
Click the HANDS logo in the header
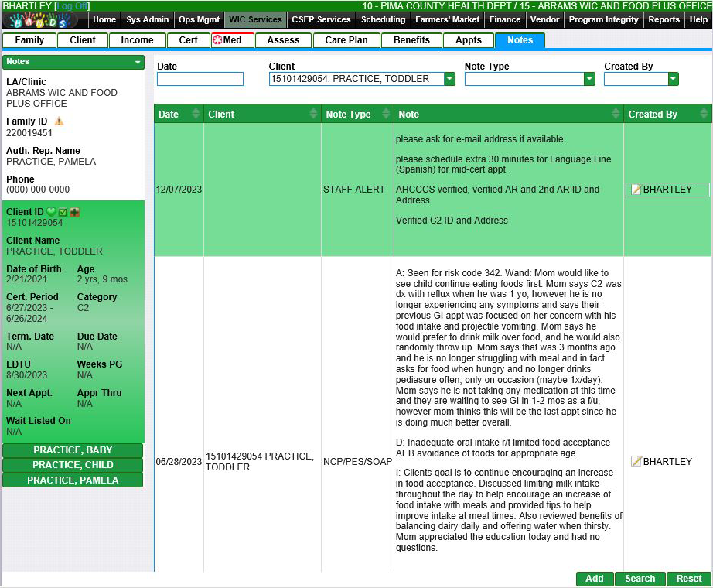pos(45,20)
